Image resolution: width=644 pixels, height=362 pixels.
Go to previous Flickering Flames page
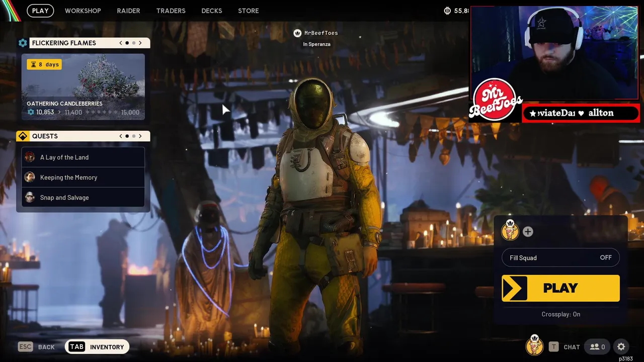click(x=121, y=43)
